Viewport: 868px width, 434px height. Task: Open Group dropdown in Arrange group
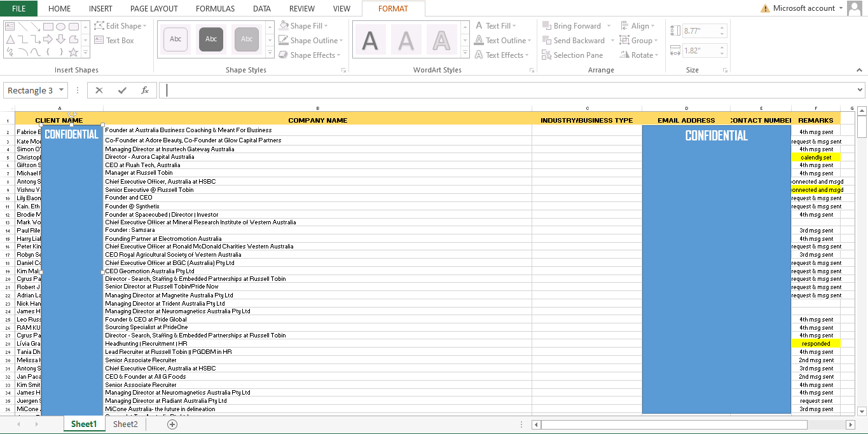click(640, 40)
